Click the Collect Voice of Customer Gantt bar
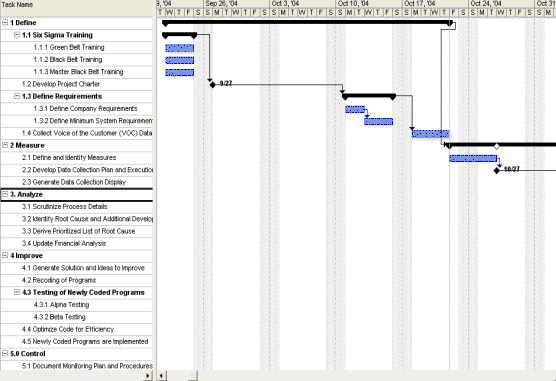Viewport: 556px width, 381px height. (x=430, y=134)
